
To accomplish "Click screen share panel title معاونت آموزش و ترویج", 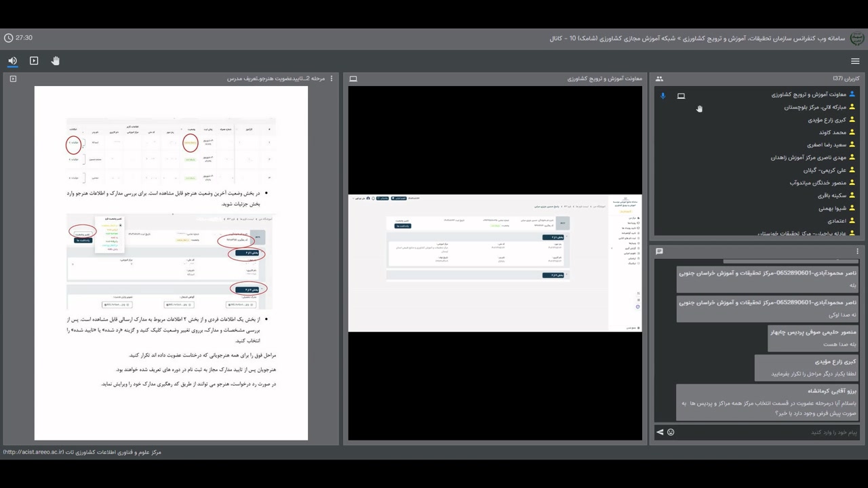I will (605, 79).
